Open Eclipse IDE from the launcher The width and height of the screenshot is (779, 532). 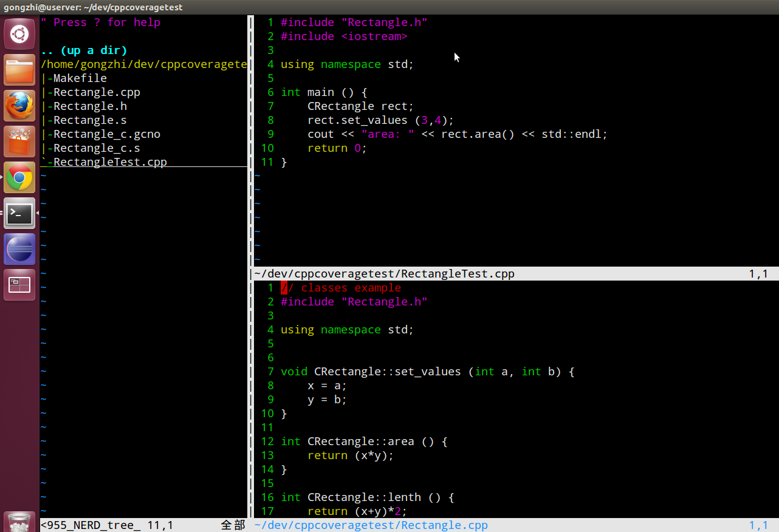pos(19,249)
